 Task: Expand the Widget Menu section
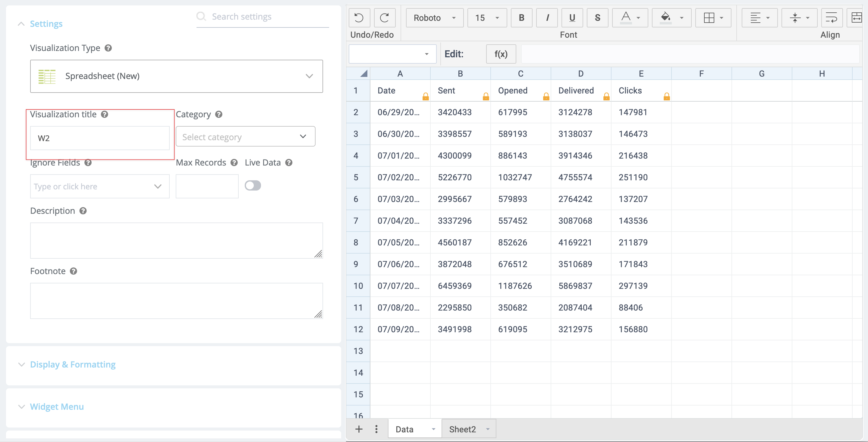click(x=57, y=407)
